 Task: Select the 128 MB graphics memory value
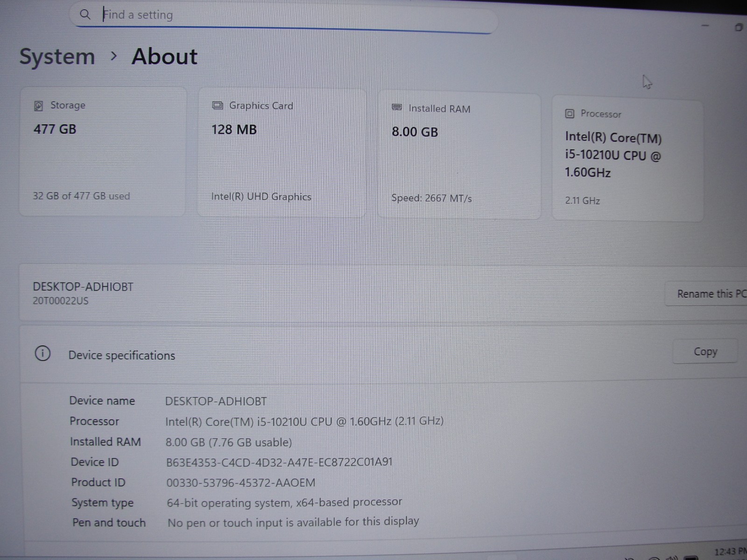(234, 130)
